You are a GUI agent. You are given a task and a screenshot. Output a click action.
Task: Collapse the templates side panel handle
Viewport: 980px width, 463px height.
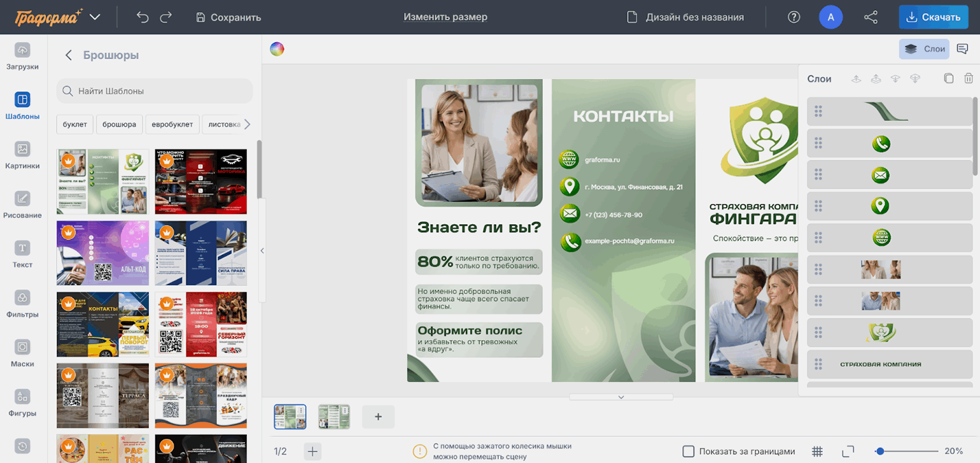[262, 251]
